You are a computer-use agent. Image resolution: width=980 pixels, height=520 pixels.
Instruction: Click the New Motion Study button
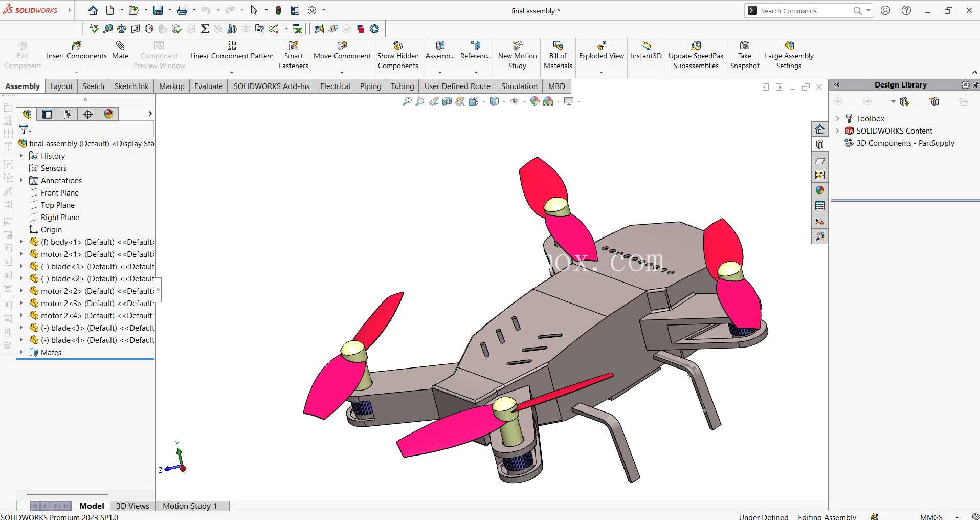point(517,55)
